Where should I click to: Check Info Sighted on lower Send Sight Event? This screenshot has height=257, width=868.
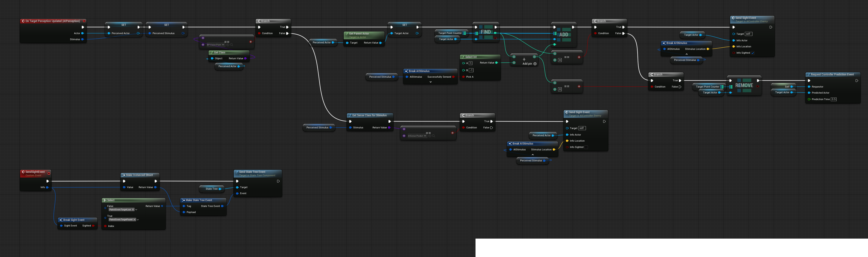[586, 147]
